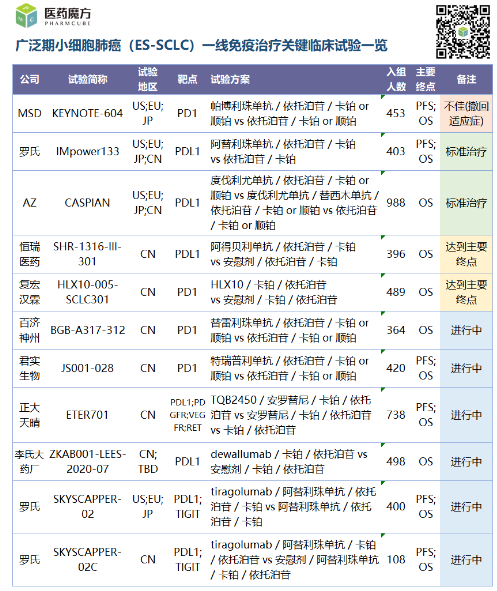
Task: Click the blue 进行中 cell for ETER701
Action: [466, 415]
